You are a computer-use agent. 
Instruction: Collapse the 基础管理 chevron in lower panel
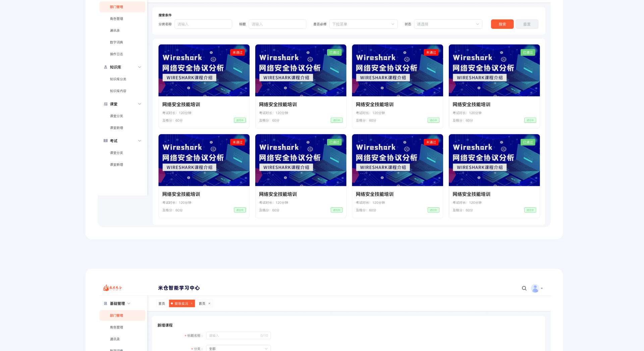click(x=129, y=304)
